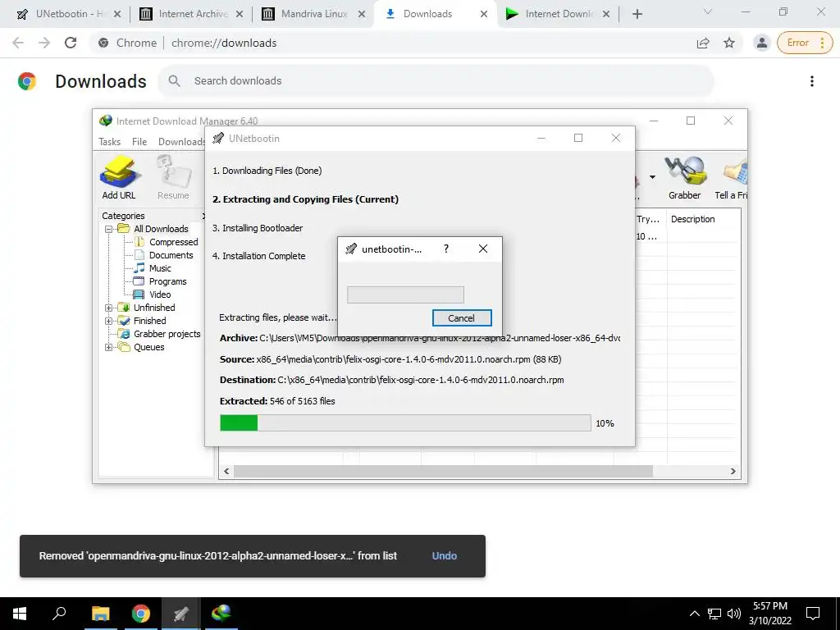The height and width of the screenshot is (630, 840).
Task: Click UNetbootin taskbar icon
Action: point(181,614)
